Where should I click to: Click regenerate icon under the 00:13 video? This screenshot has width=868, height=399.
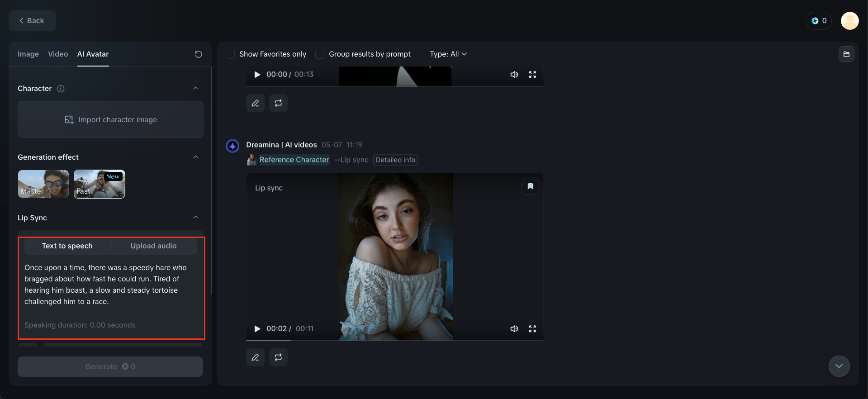(278, 103)
